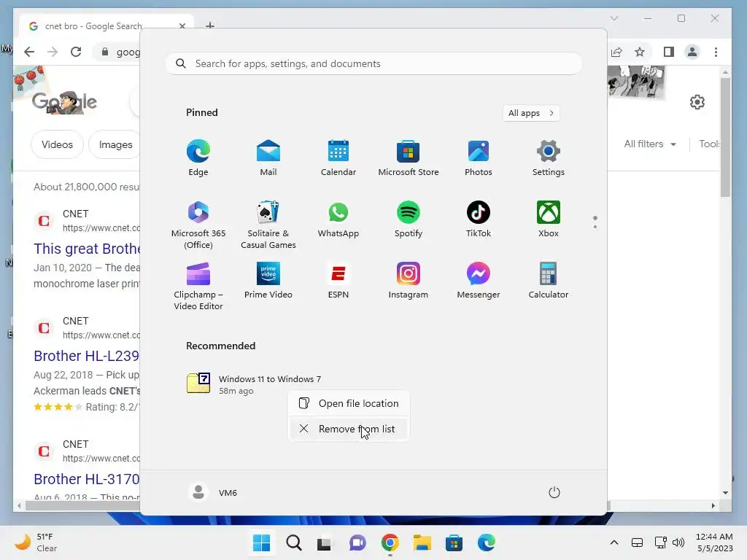Open Chrome's three-dot menu
The image size is (747, 560).
(x=716, y=52)
